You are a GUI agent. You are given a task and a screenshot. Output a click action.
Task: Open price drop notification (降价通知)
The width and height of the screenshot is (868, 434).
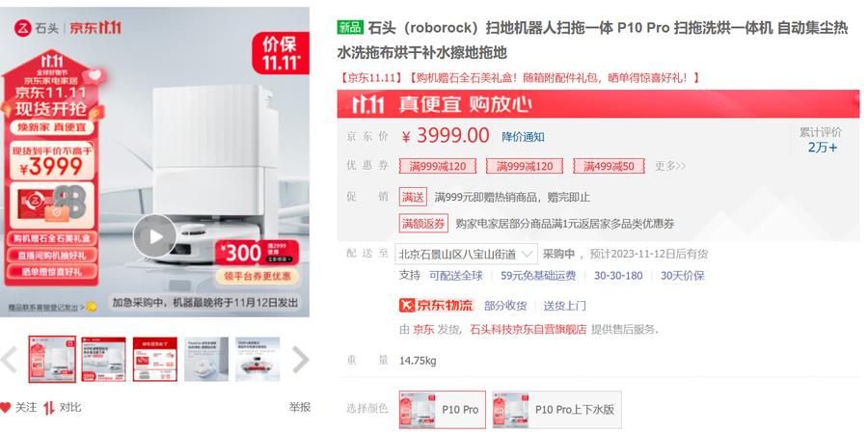click(x=523, y=137)
